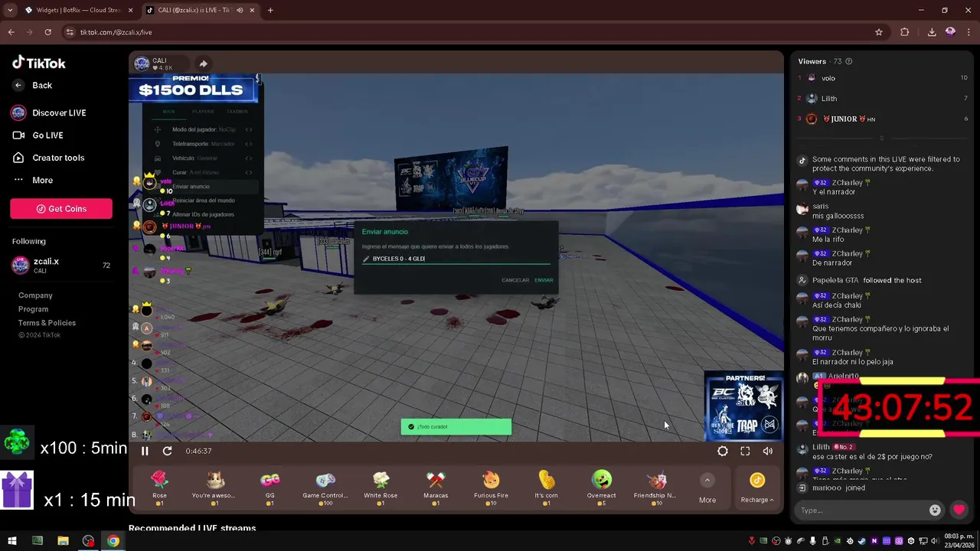Mute the stream volume
This screenshot has height=551, width=980.
768,452
